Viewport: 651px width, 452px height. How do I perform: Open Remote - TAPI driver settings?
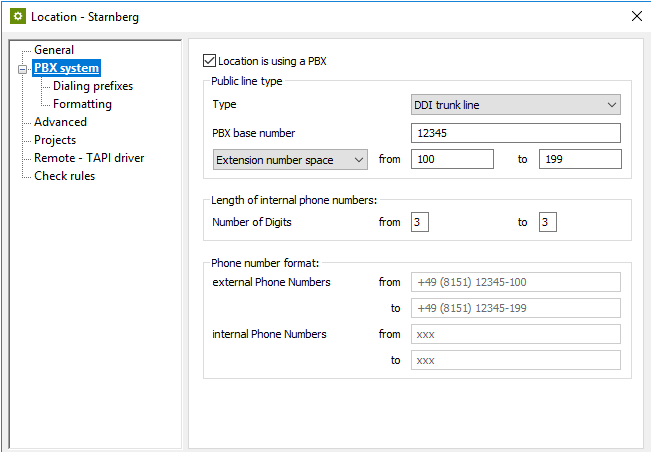[x=89, y=158]
